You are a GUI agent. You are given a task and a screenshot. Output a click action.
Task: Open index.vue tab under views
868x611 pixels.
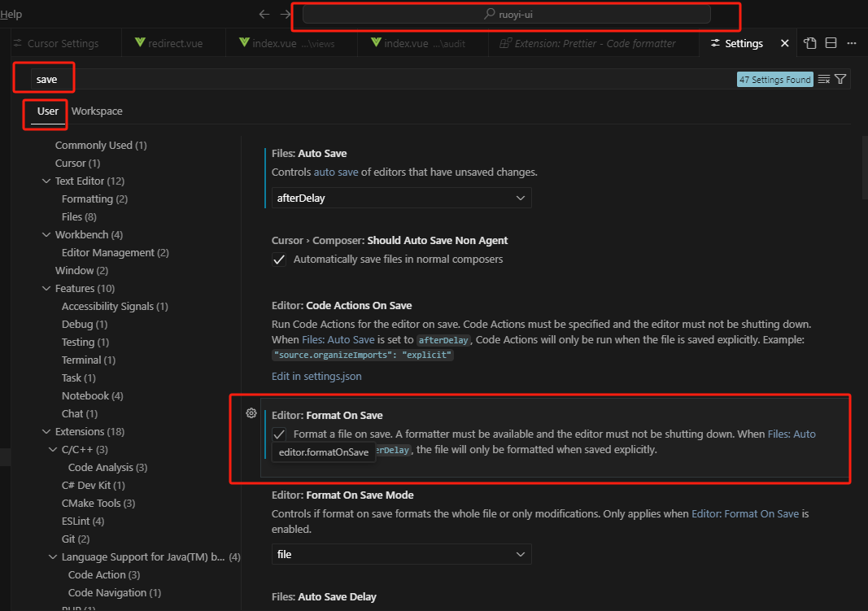click(x=286, y=43)
